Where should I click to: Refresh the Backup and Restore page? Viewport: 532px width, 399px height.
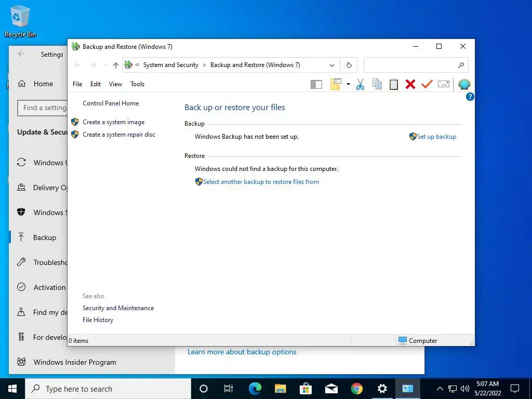pyautogui.click(x=349, y=65)
